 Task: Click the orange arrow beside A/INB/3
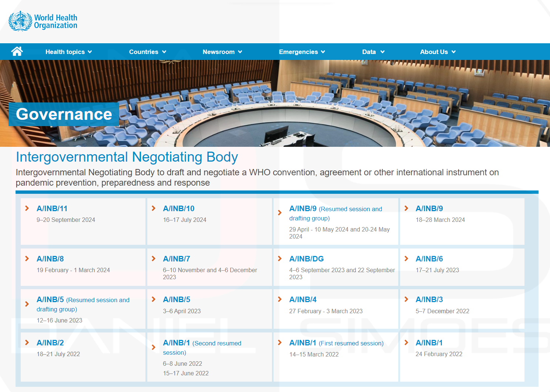406,299
